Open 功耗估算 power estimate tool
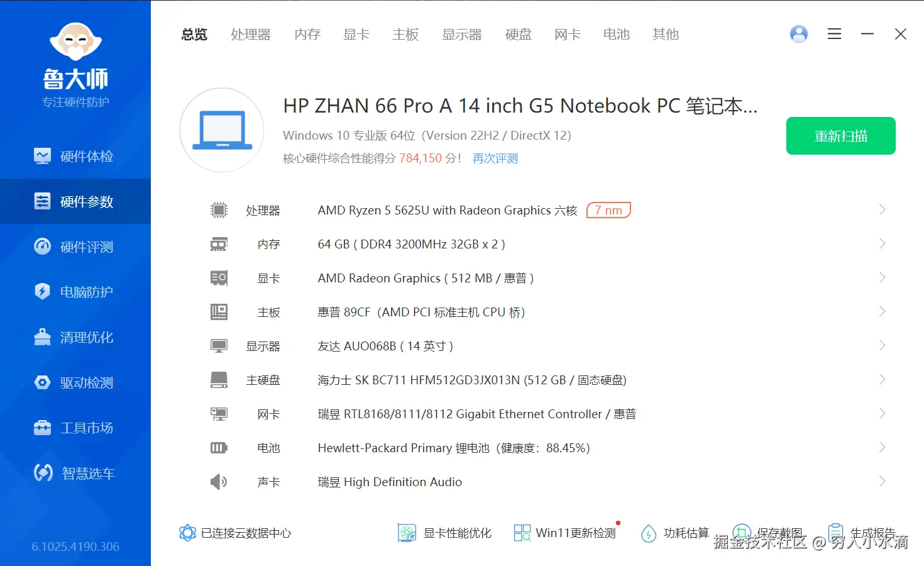This screenshot has height=566, width=924. (x=674, y=533)
